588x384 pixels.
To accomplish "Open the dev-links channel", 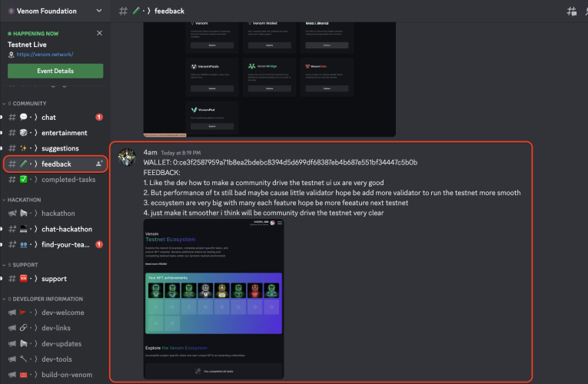I will pos(55,328).
